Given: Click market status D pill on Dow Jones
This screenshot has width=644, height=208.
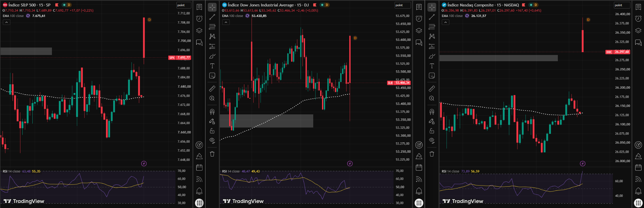Looking at the screenshot, I should click(325, 5).
